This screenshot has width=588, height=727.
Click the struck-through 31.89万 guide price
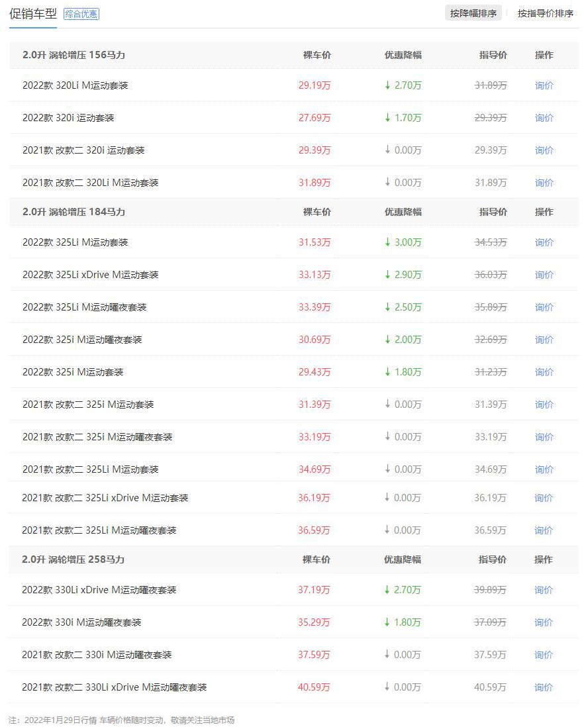point(491,85)
